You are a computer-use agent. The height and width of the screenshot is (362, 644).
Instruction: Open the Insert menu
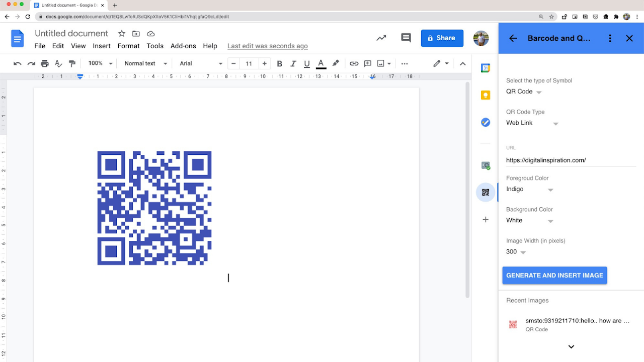(102, 46)
